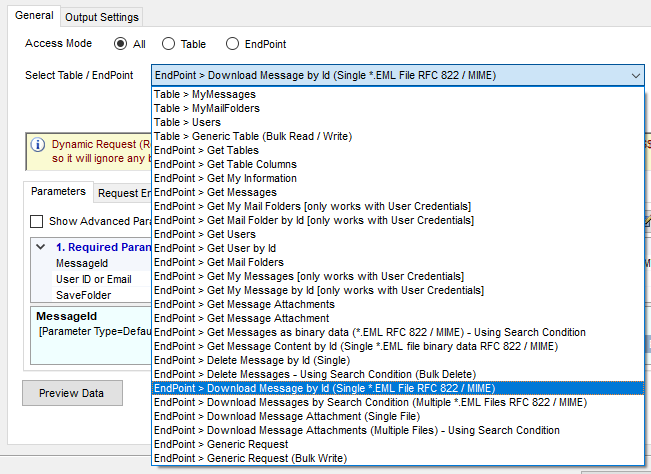Viewport: 651px width, 474px height.
Task: Select the All access mode radio button
Action: 121,44
